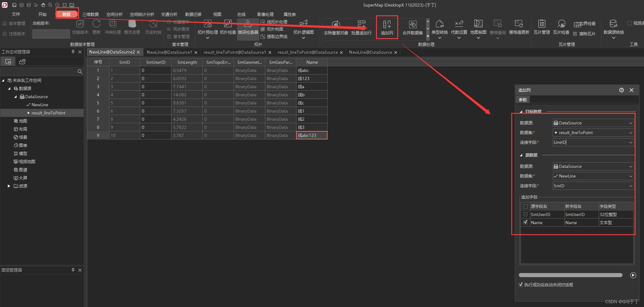Open the result_lineToPoint dataset dropdown
The width and height of the screenshot is (644, 307).
593,133
